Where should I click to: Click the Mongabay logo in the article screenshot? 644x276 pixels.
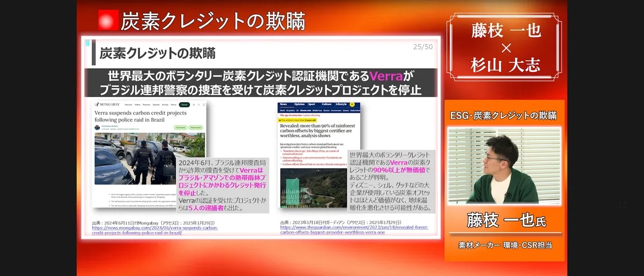pos(106,104)
